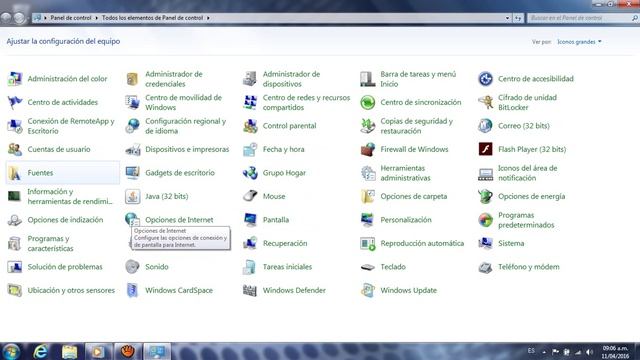Viewport: 640px width, 360px height.
Task: Open Centro de redes y recursos compartidos icon
Action: pyautogui.click(x=250, y=102)
